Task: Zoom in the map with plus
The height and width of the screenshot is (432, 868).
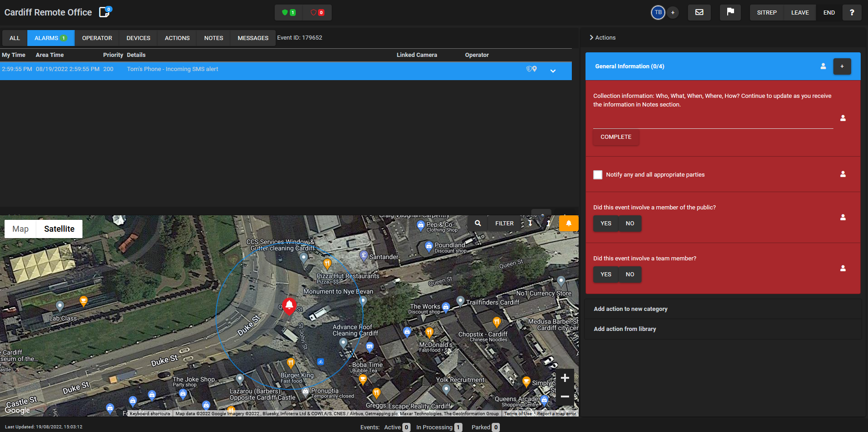Action: (x=565, y=378)
